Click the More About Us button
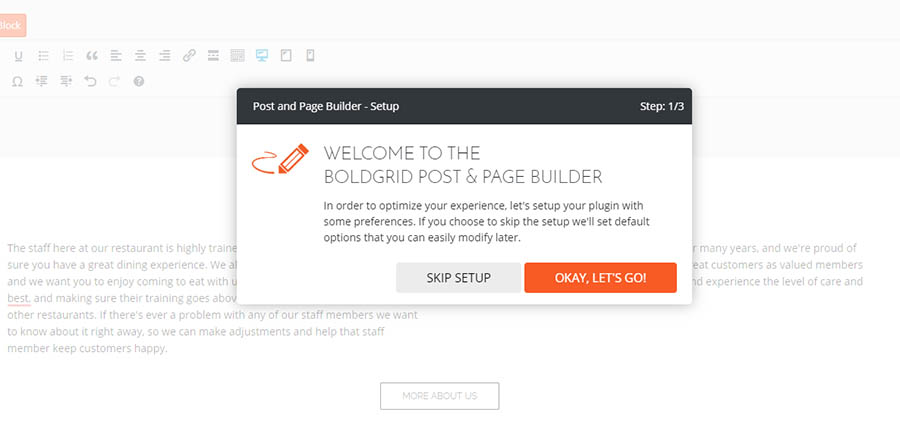 439,396
